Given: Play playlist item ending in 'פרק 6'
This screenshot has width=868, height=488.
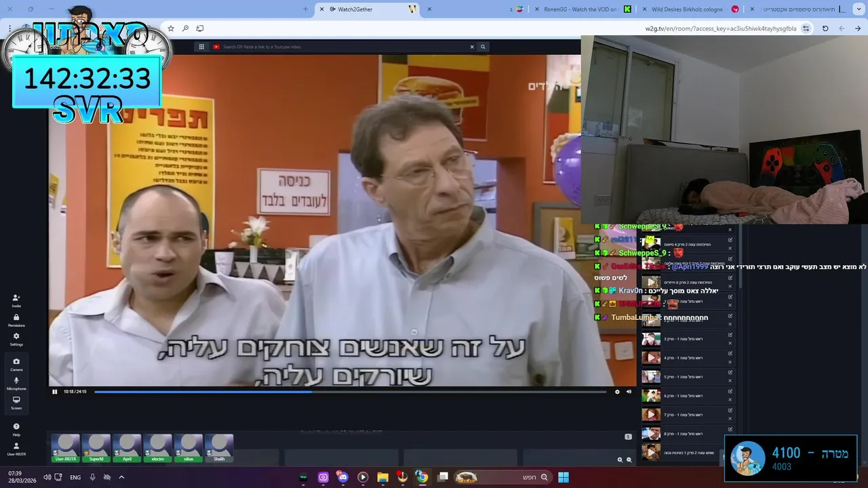Looking at the screenshot, I should pos(651,396).
